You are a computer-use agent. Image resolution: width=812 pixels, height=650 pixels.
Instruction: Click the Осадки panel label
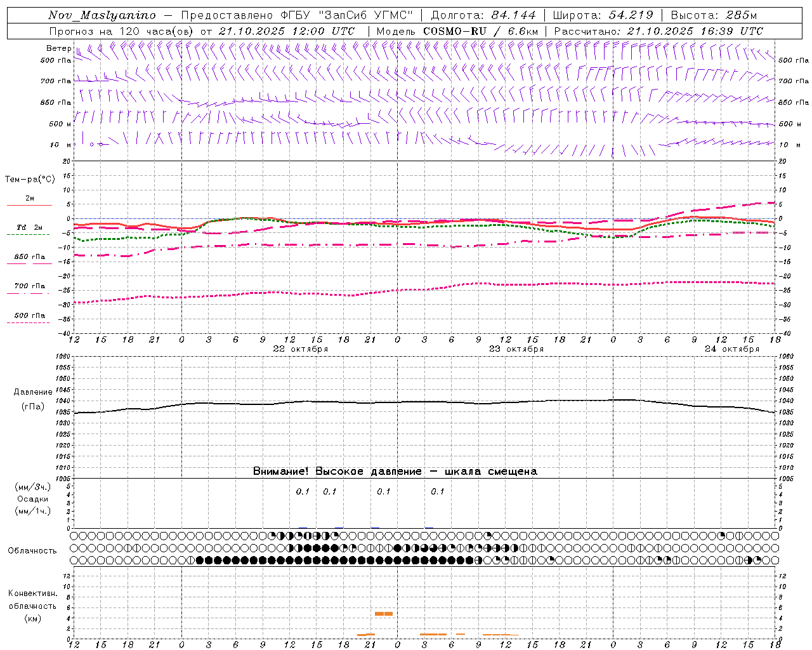pyautogui.click(x=33, y=499)
